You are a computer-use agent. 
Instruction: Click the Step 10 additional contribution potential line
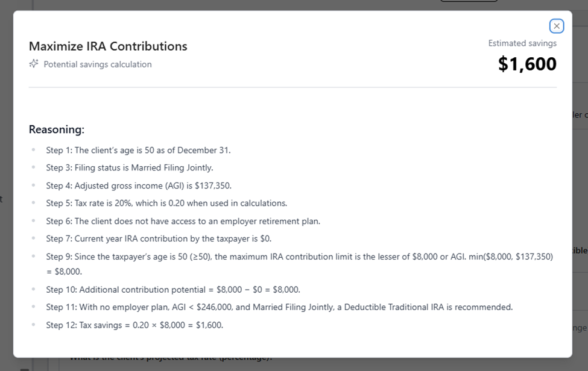[x=173, y=290]
